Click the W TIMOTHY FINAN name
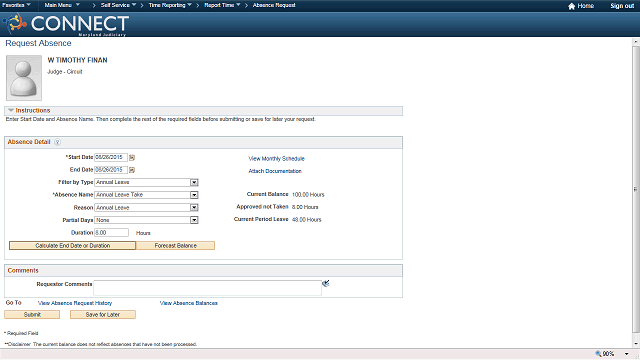 tap(78, 60)
